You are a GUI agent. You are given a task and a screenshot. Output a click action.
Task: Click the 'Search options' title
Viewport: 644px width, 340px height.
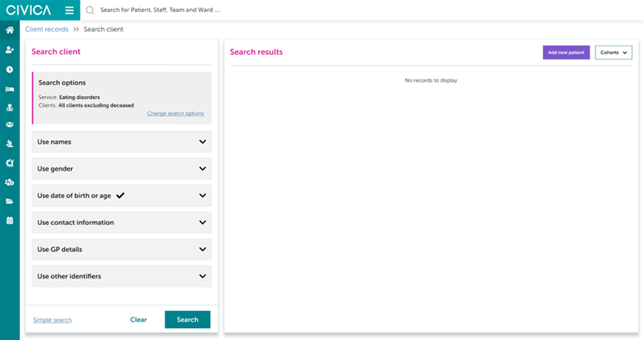pyautogui.click(x=62, y=83)
